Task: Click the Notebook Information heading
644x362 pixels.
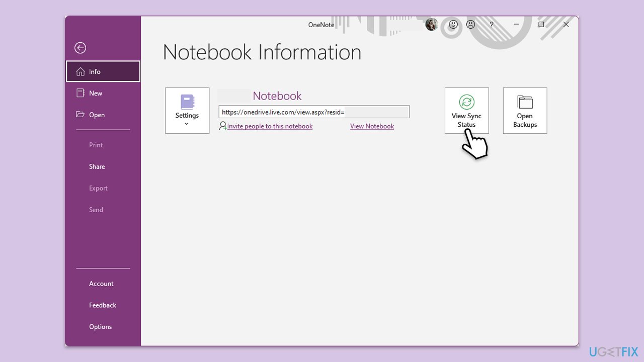Action: (262, 52)
